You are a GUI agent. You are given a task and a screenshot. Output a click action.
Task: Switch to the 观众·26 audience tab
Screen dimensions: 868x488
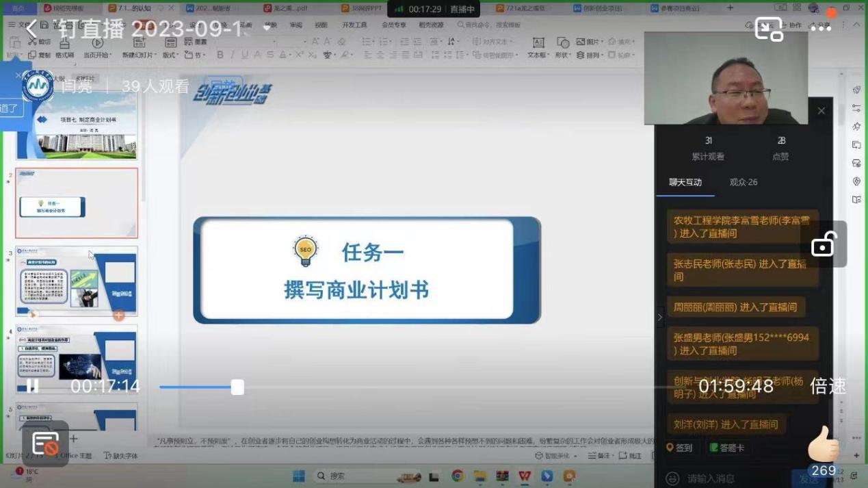(x=743, y=182)
